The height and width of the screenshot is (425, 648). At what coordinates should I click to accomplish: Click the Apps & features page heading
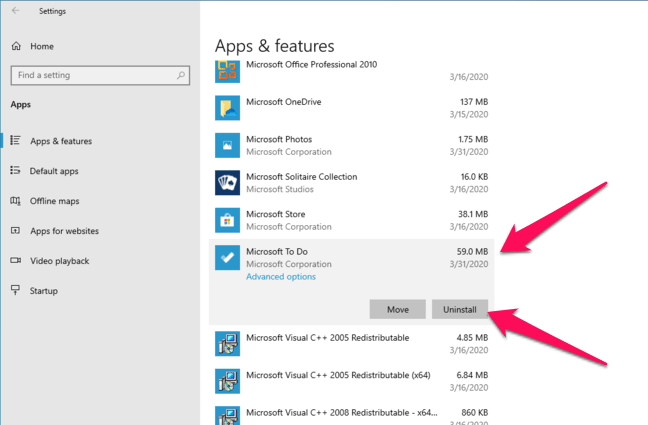(x=274, y=46)
